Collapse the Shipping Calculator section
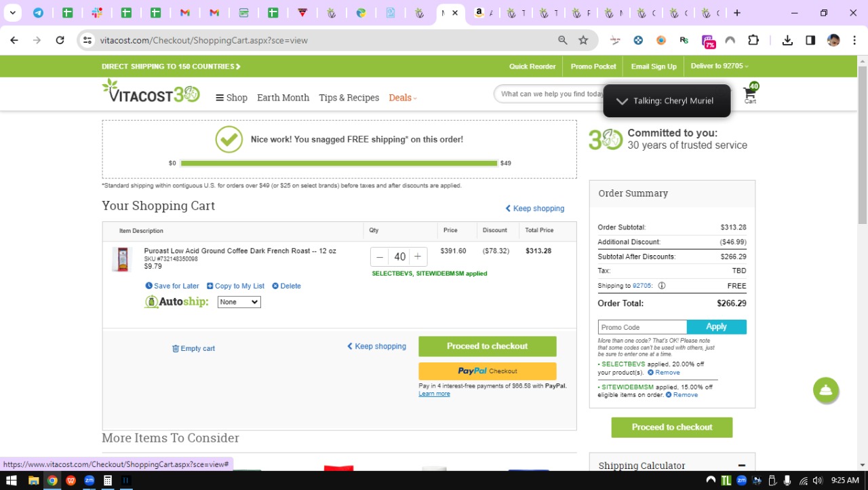868x490 pixels. (x=742, y=466)
